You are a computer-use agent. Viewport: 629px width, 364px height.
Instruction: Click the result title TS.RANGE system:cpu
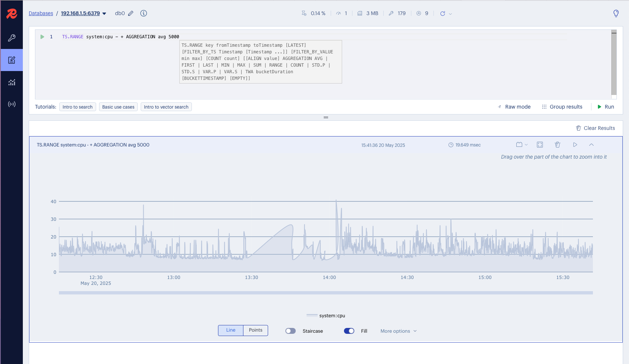pyautogui.click(x=93, y=145)
